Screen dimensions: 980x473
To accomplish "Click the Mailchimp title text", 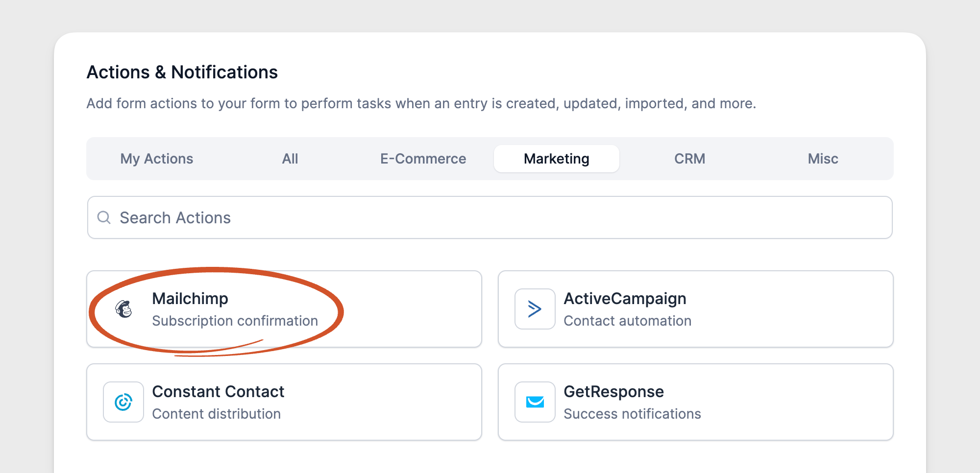I will coord(190,299).
